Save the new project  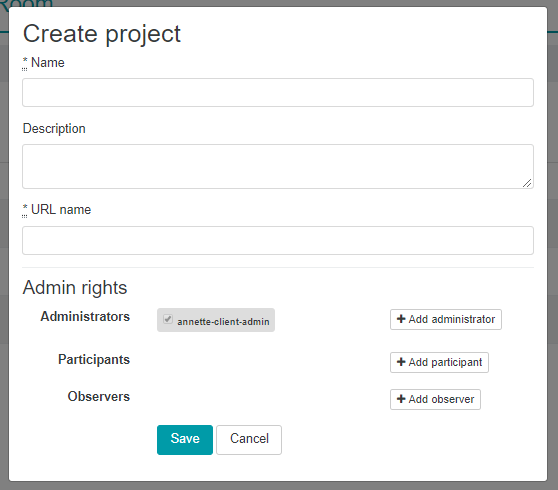(185, 440)
